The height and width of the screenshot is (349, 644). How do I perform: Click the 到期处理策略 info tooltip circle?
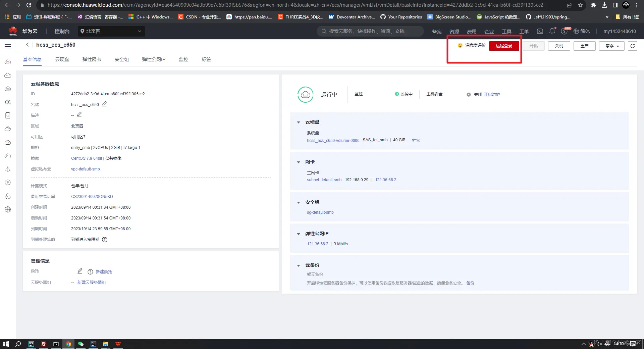point(105,240)
